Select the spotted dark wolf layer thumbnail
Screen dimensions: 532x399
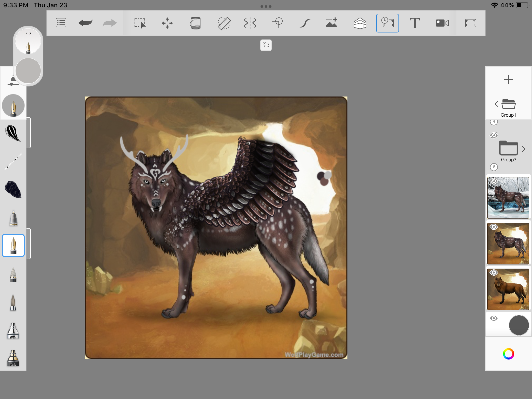pyautogui.click(x=508, y=243)
